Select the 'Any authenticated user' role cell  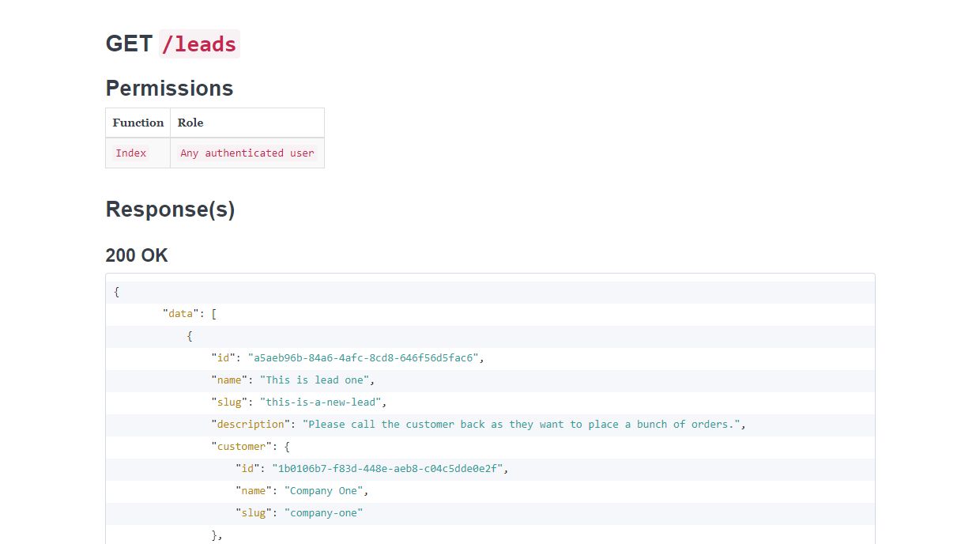(247, 153)
